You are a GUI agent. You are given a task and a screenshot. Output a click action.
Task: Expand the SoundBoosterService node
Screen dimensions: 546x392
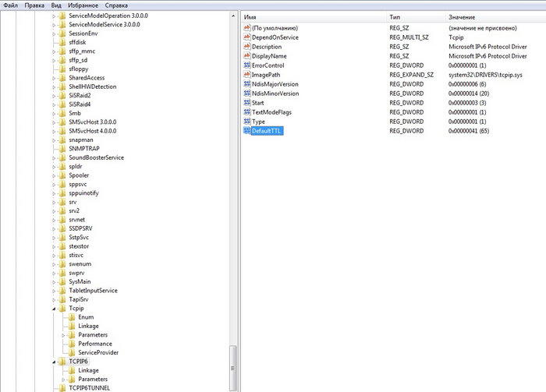click(54, 158)
